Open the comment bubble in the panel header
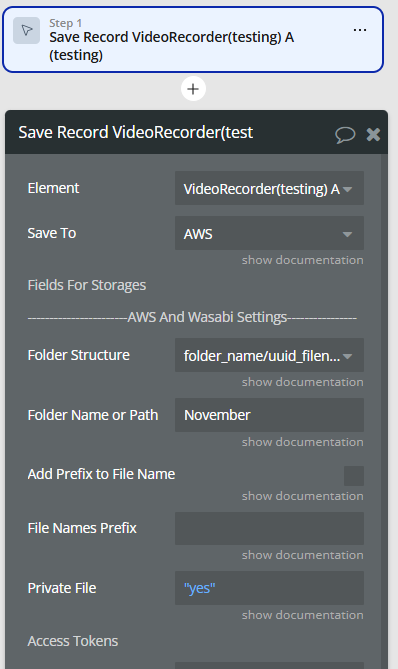 [x=345, y=135]
